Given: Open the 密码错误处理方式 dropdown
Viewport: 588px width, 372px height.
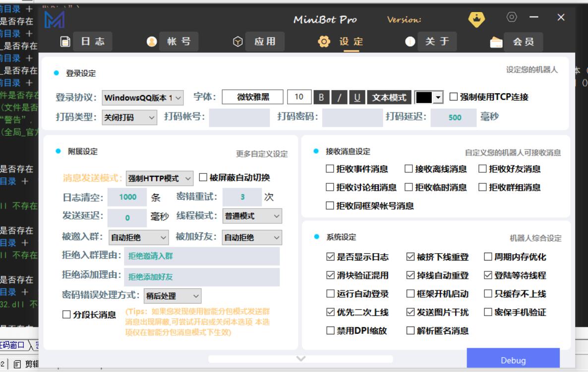Looking at the screenshot, I should tap(173, 296).
